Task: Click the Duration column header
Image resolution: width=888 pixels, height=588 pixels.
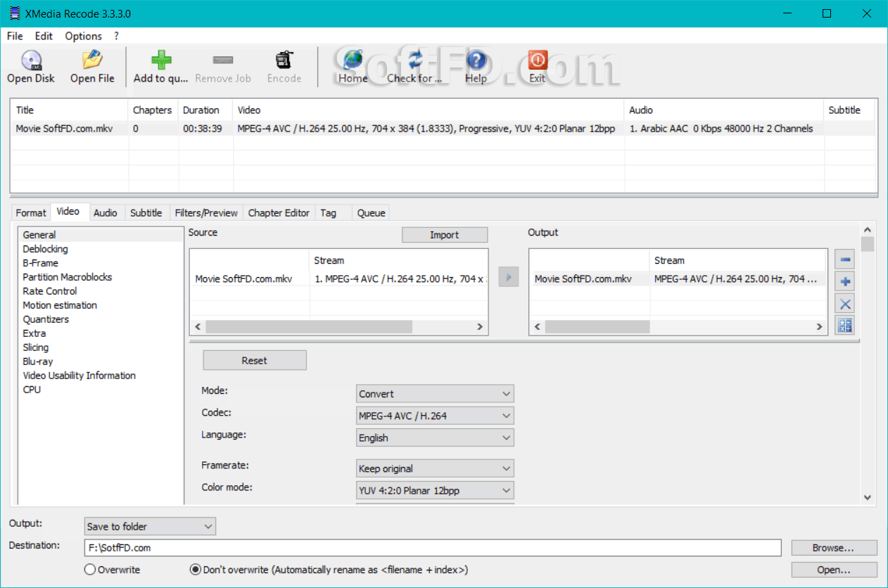Action: tap(205, 110)
